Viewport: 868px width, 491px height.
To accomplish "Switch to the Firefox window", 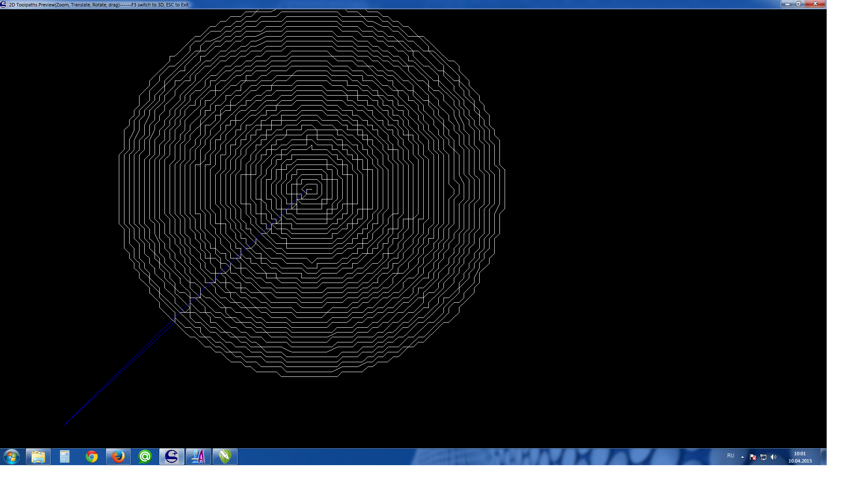I will point(118,457).
